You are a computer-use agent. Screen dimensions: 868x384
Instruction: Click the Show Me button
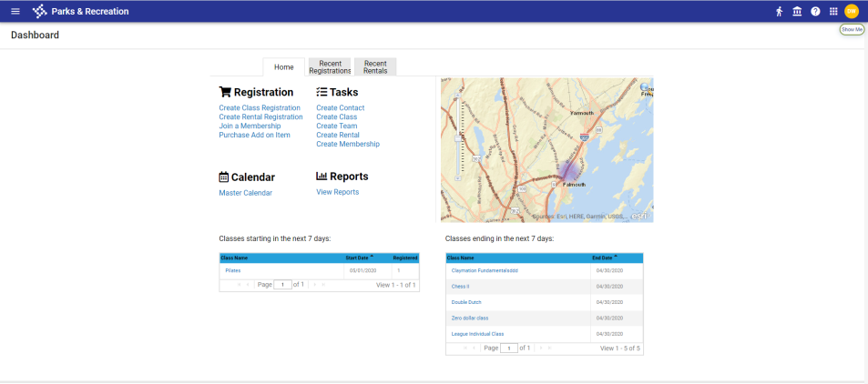(x=852, y=29)
